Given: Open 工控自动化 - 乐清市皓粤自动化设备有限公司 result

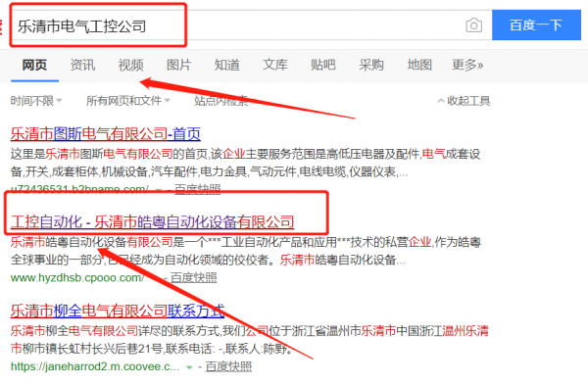Looking at the screenshot, I should [152, 222].
